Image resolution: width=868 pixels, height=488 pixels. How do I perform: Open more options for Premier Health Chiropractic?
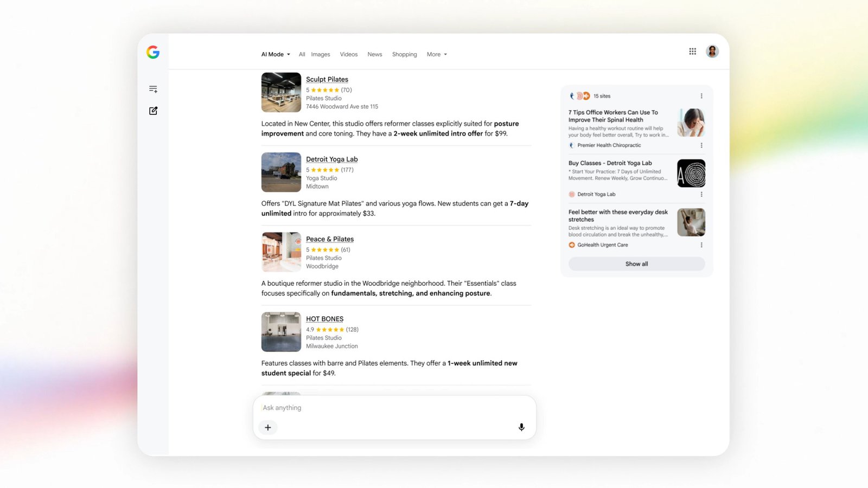[701, 145]
